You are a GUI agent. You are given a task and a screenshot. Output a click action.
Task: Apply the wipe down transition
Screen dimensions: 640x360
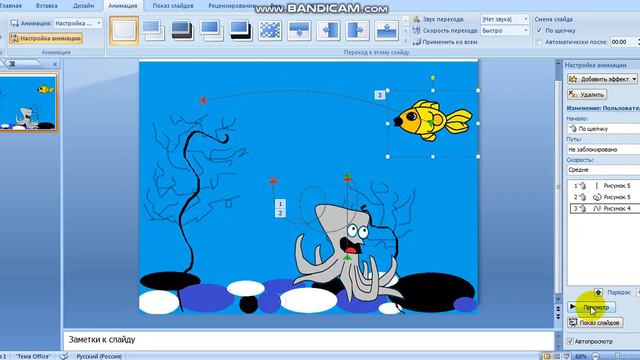tap(299, 31)
